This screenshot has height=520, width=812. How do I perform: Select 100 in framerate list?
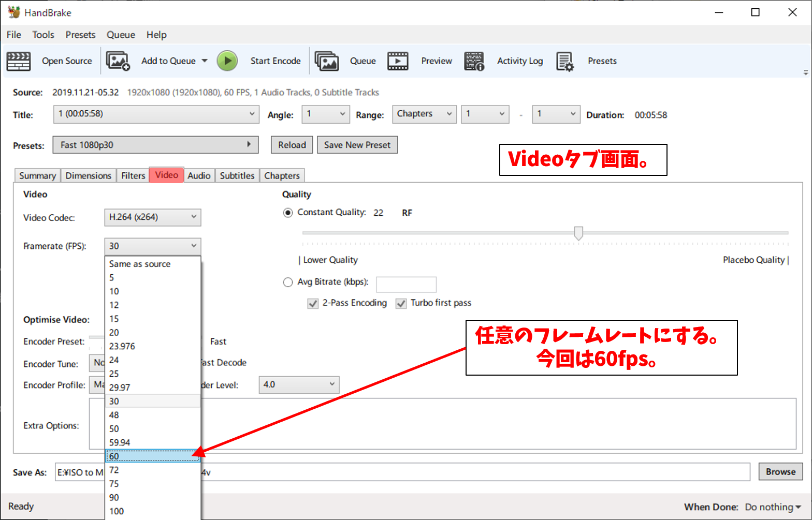click(153, 511)
